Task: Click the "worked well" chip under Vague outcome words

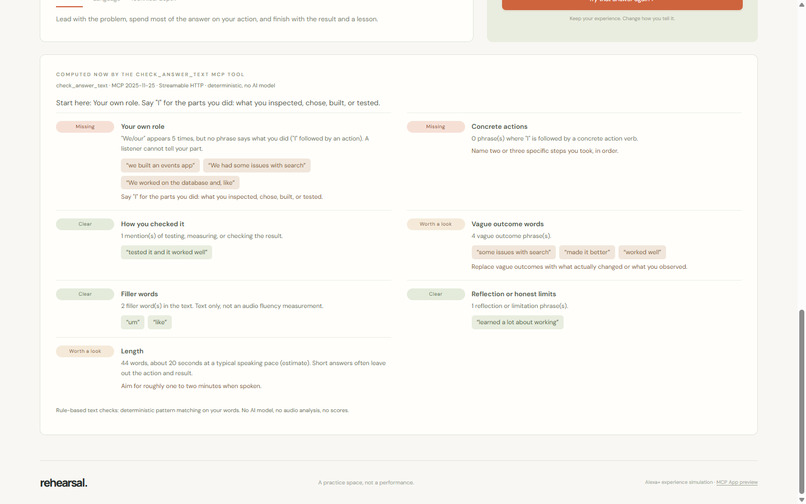Action: pyautogui.click(x=642, y=253)
